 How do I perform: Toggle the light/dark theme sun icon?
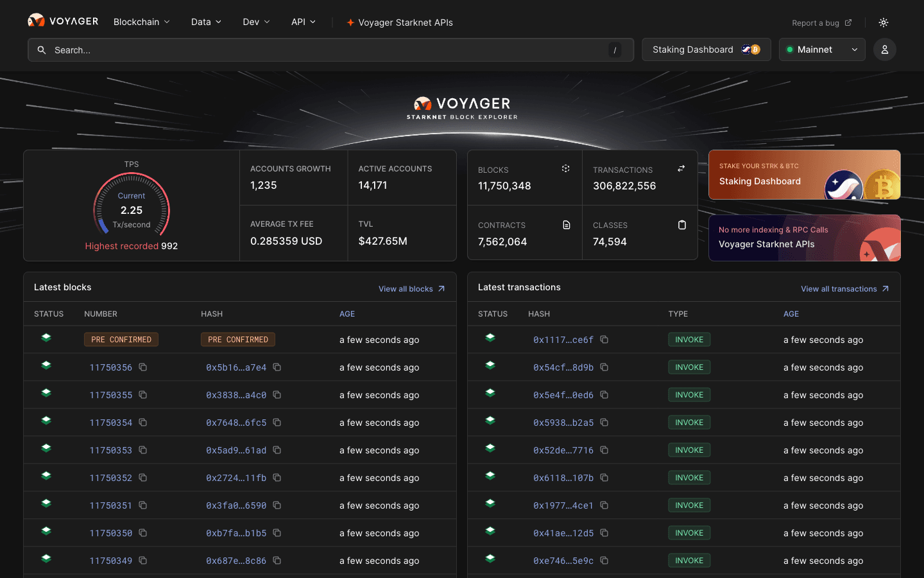pyautogui.click(x=884, y=22)
